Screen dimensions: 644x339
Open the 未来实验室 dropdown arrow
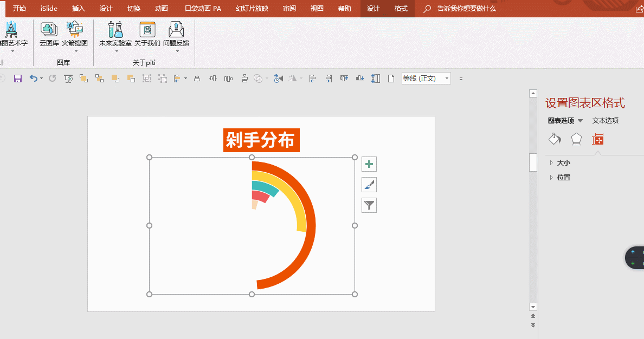pos(117,51)
